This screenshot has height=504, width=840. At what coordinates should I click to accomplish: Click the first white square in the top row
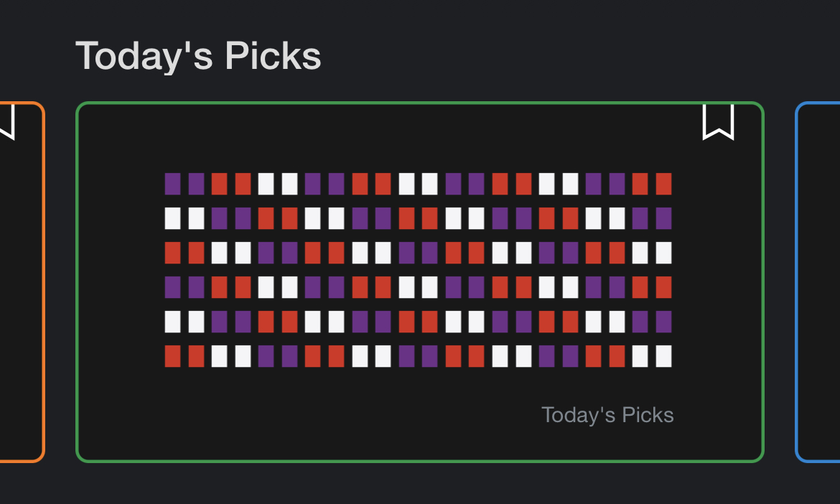point(266,184)
